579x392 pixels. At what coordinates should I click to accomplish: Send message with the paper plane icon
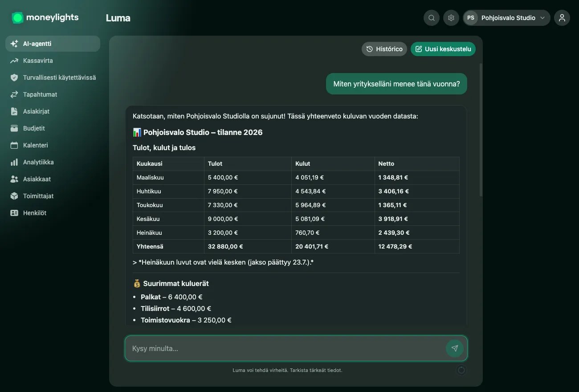point(454,348)
